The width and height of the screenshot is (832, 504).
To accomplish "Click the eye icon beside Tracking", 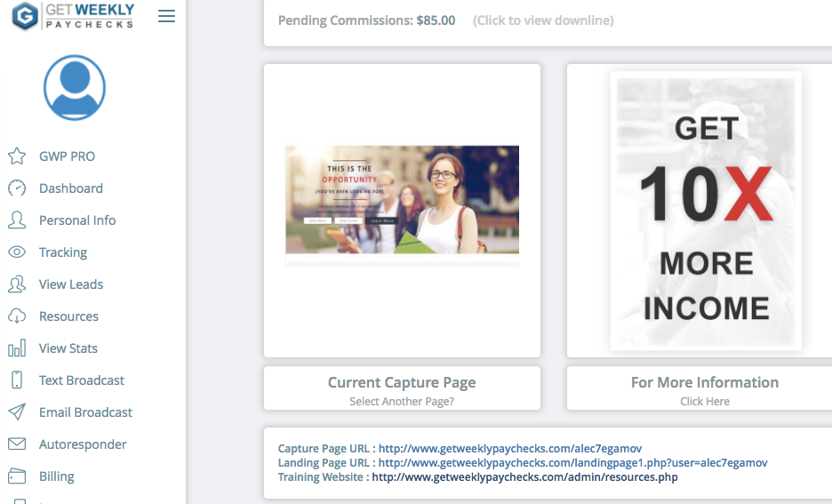I will tap(17, 252).
